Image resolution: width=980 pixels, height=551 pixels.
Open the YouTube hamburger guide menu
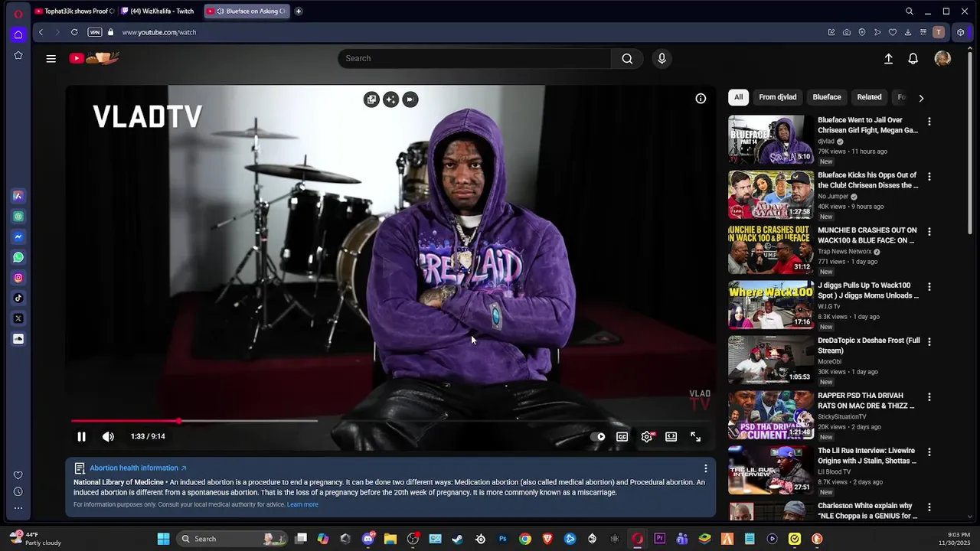[51, 58]
